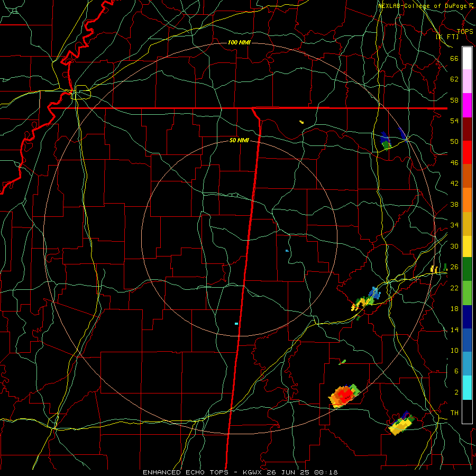
Task: Click the legend value 50
Action: 454,142
